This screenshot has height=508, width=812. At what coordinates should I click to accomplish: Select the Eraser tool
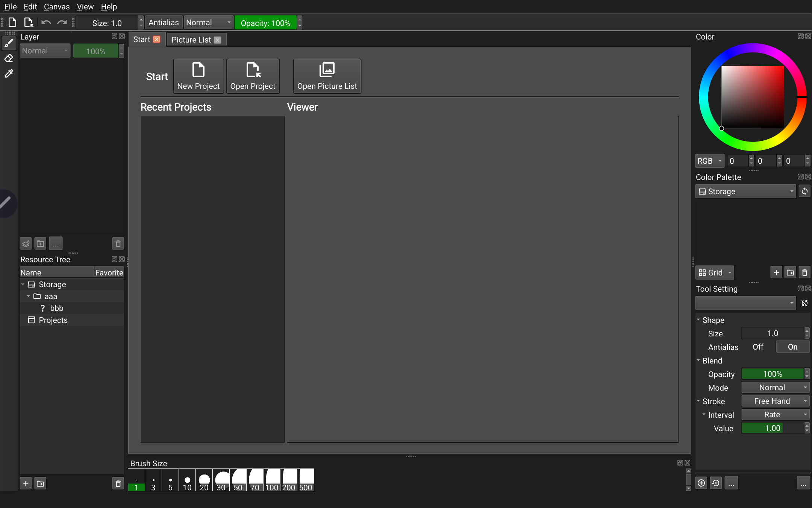(9, 58)
